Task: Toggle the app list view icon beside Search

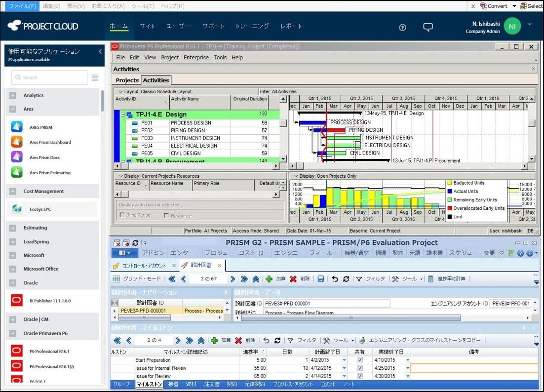Action: 95,78
